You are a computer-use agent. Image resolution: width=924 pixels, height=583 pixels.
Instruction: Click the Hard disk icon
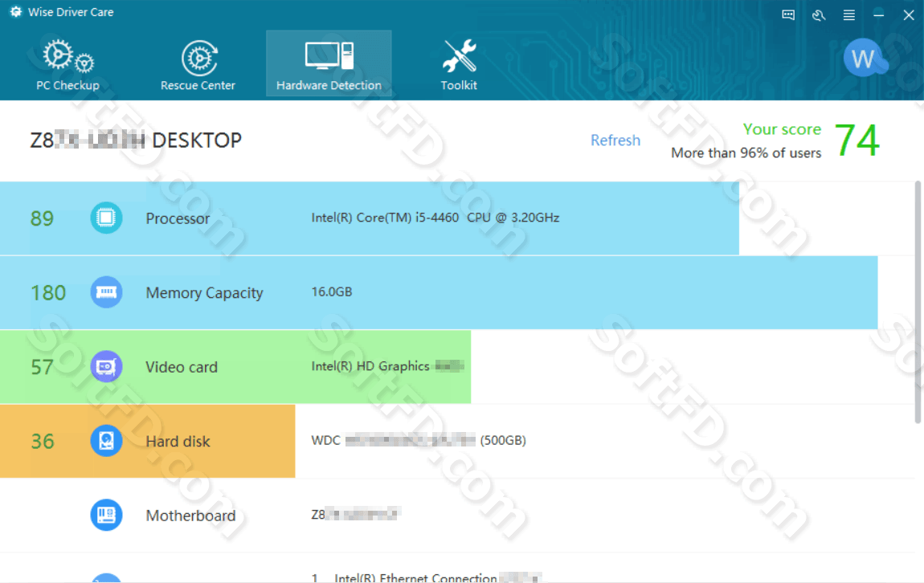point(106,441)
